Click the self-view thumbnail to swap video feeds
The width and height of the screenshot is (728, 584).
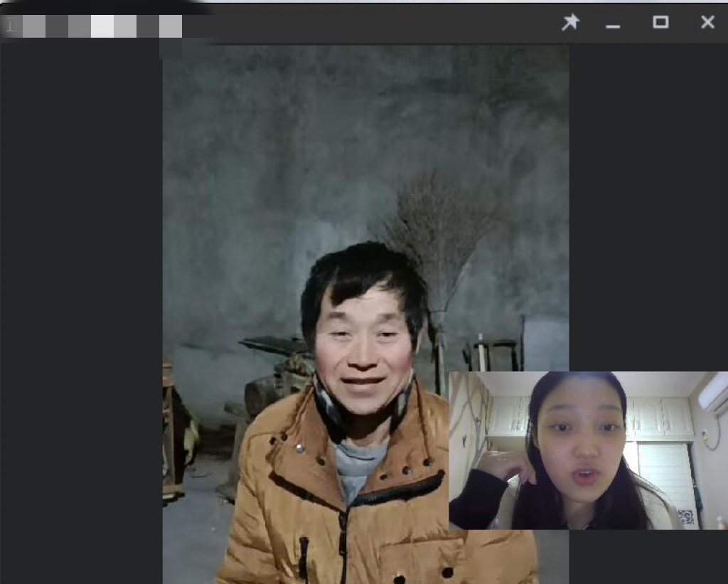pyautogui.click(x=590, y=452)
